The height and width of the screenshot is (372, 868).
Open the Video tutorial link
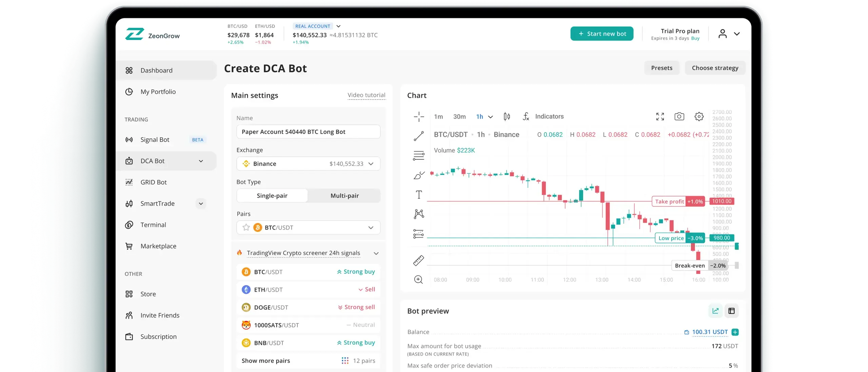coord(366,95)
